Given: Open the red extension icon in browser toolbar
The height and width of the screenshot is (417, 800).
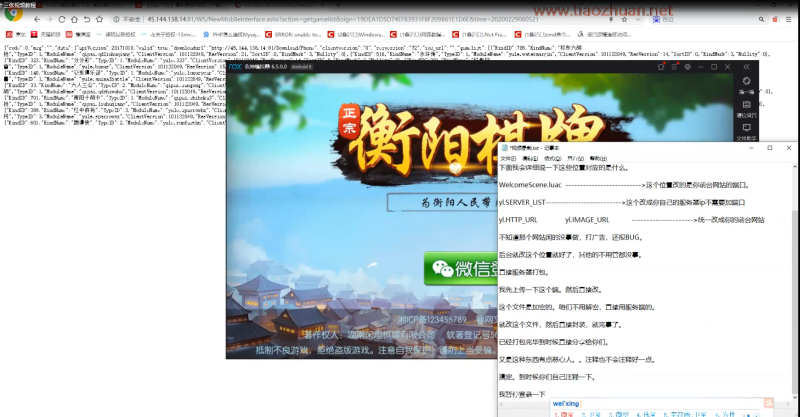Looking at the screenshot, I should (775, 19).
